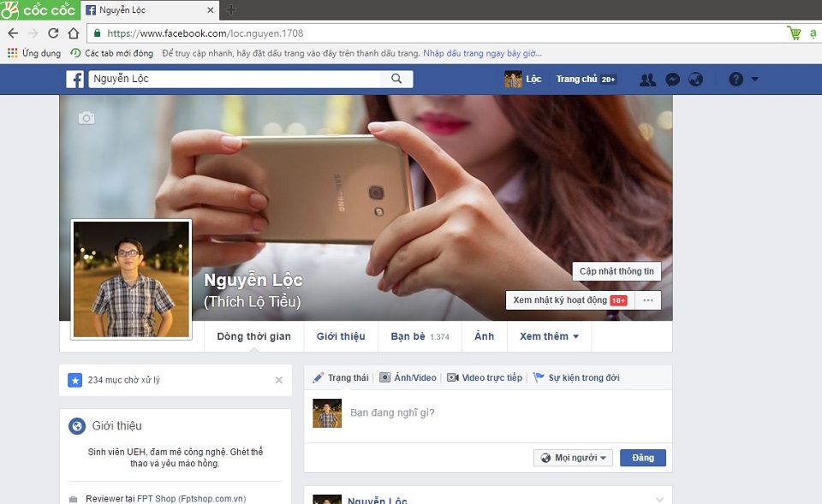The width and height of the screenshot is (822, 504).
Task: Click the Facebook logo in blue bar
Action: coord(75,79)
